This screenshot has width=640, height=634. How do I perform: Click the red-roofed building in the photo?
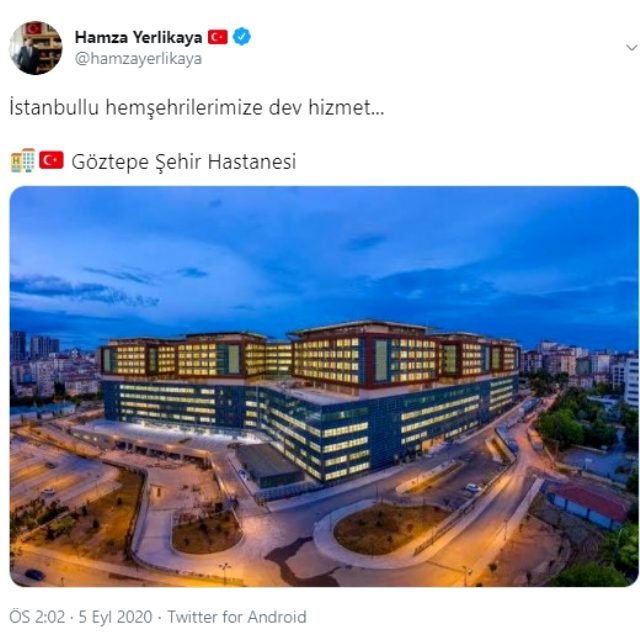(x=588, y=504)
